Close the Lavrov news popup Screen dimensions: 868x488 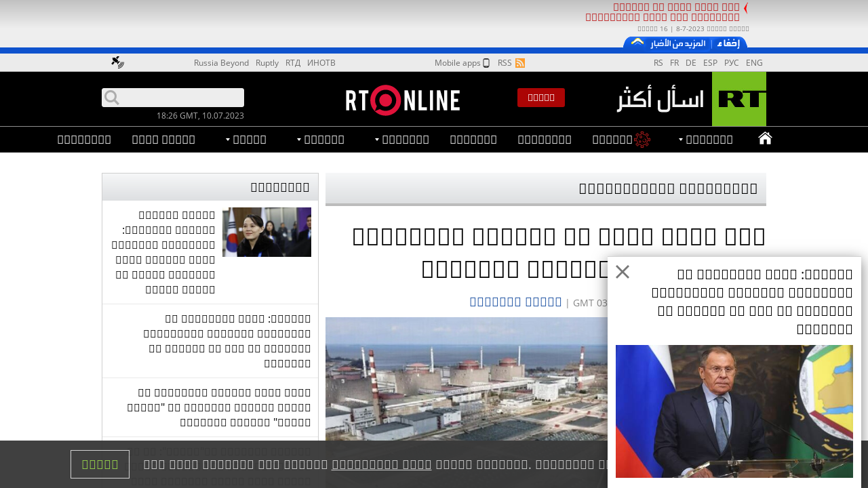pyautogui.click(x=623, y=272)
